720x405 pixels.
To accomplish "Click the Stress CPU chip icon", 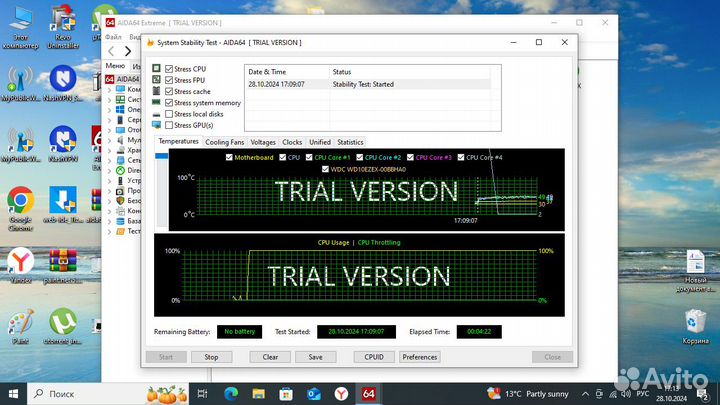I will pyautogui.click(x=157, y=68).
